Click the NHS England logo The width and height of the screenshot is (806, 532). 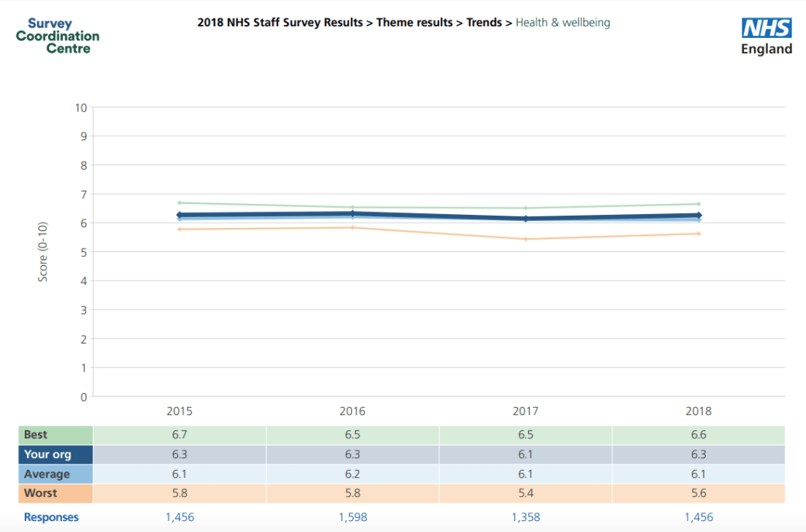coord(766,35)
